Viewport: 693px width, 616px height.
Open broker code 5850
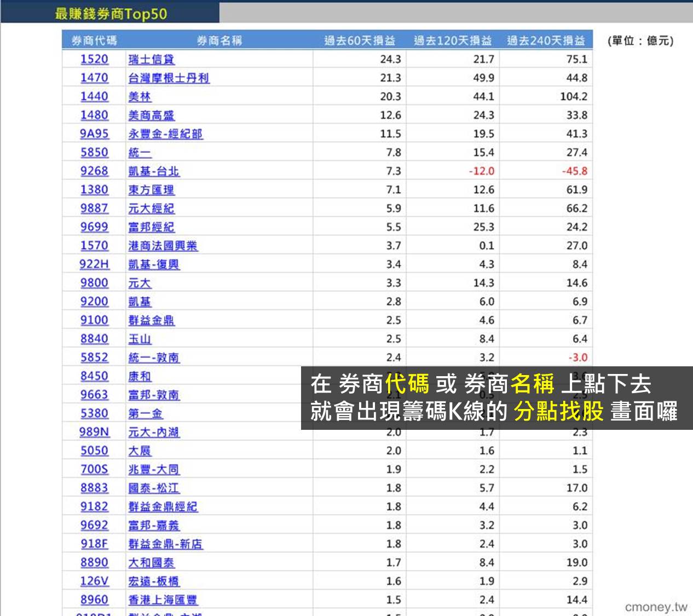click(x=94, y=152)
